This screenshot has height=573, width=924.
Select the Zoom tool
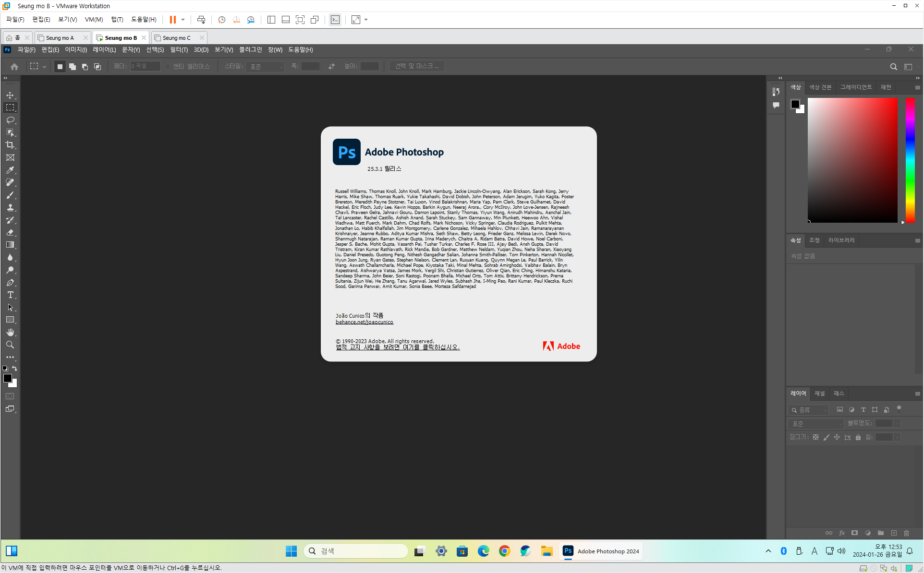pos(10,345)
